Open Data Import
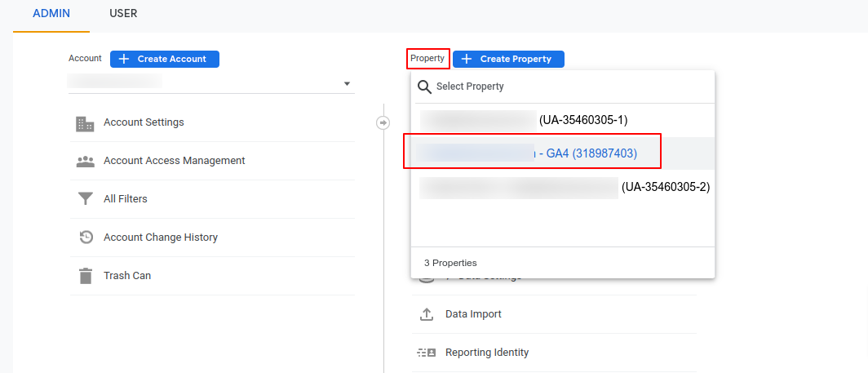 tap(473, 313)
